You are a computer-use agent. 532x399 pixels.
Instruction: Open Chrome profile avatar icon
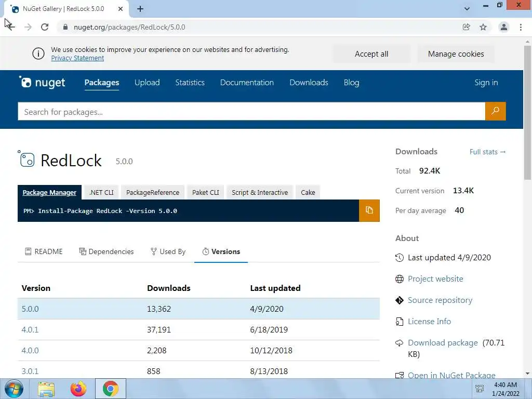[504, 27]
